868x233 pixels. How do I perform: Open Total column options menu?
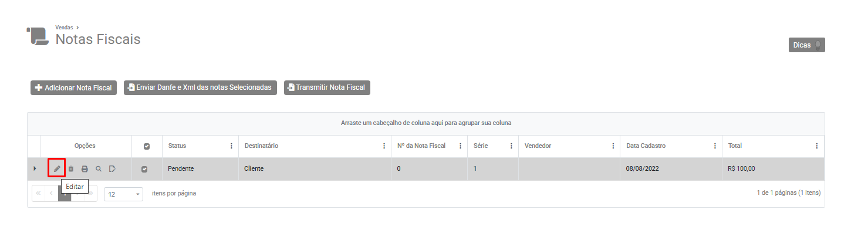[817, 146]
